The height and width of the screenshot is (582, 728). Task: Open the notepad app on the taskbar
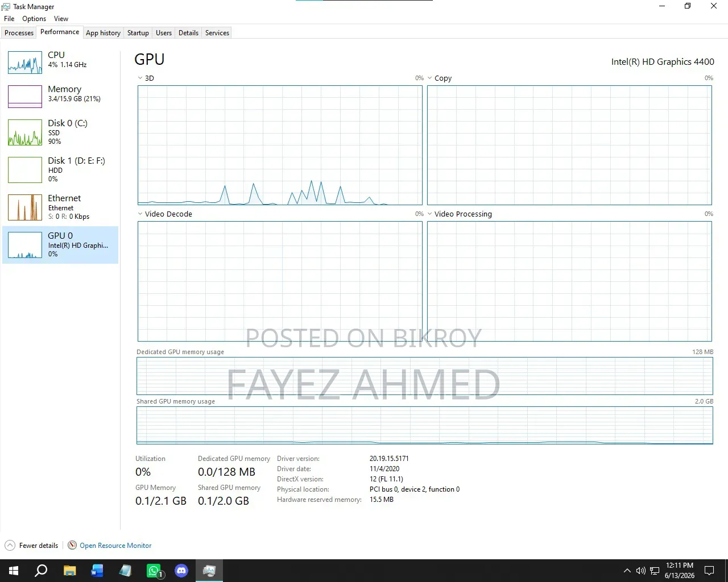125,571
